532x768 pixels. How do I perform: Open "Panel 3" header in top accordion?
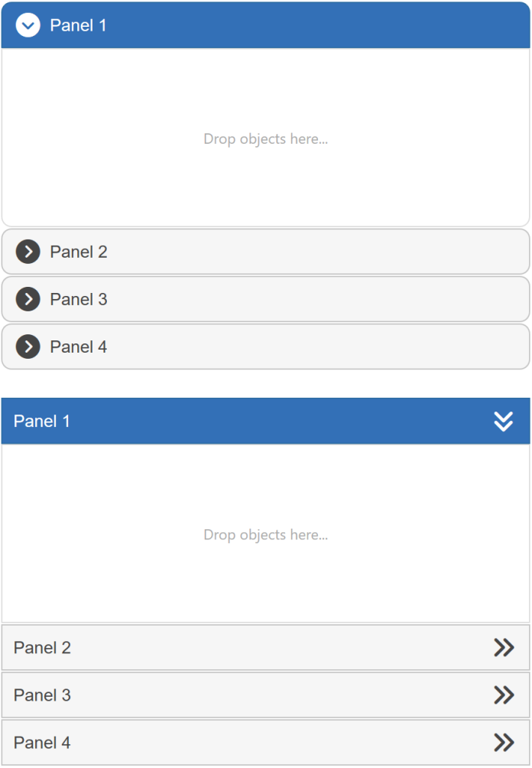(x=78, y=299)
